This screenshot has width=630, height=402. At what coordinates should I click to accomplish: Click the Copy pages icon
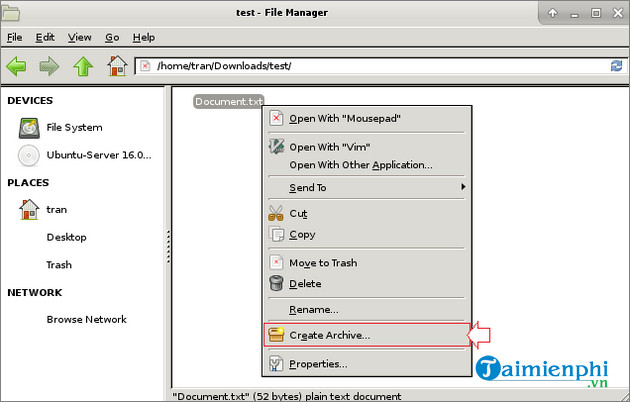276,234
